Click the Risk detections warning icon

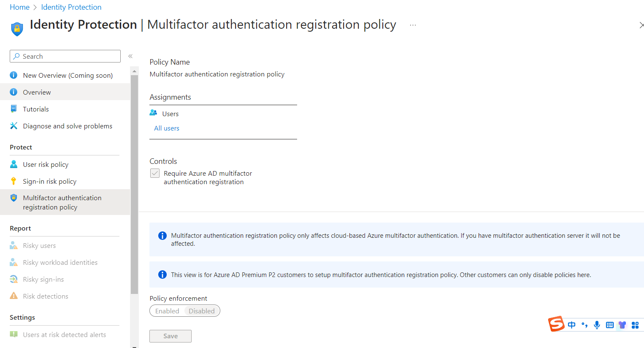coord(14,296)
